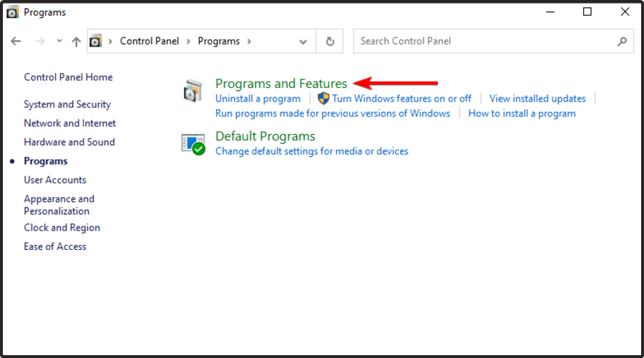
Task: Open Programs and Features heading link
Action: (x=281, y=84)
